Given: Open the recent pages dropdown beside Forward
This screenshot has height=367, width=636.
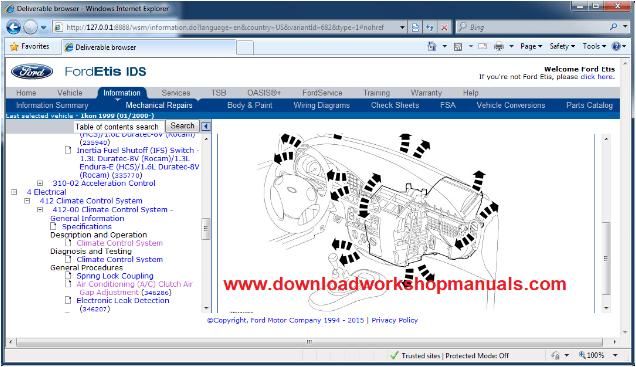Looking at the screenshot, I should [43, 28].
